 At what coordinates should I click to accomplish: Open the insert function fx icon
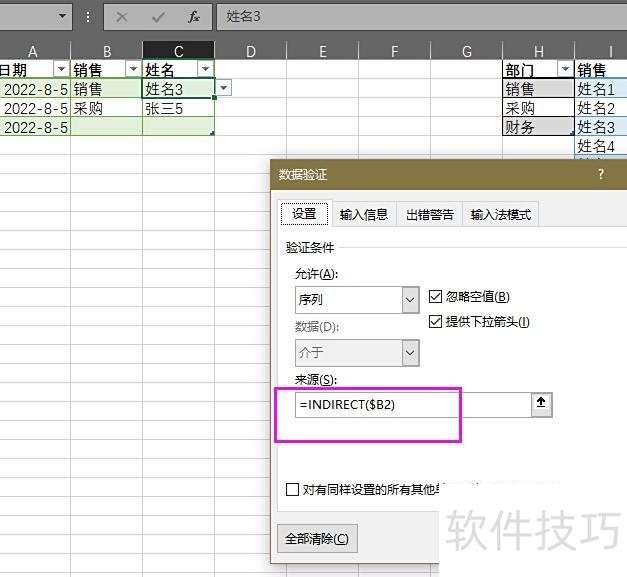point(194,17)
